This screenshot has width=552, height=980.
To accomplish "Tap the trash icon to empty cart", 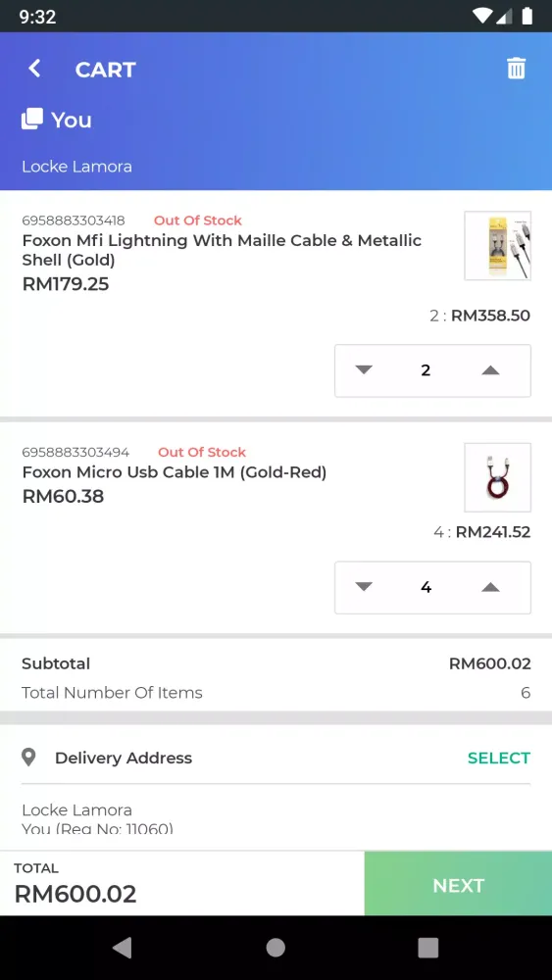I will [517, 69].
